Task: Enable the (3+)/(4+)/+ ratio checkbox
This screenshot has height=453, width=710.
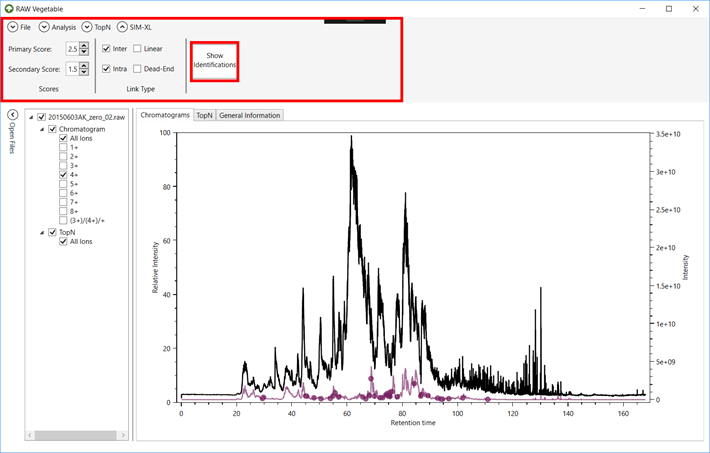Action: pos(63,221)
